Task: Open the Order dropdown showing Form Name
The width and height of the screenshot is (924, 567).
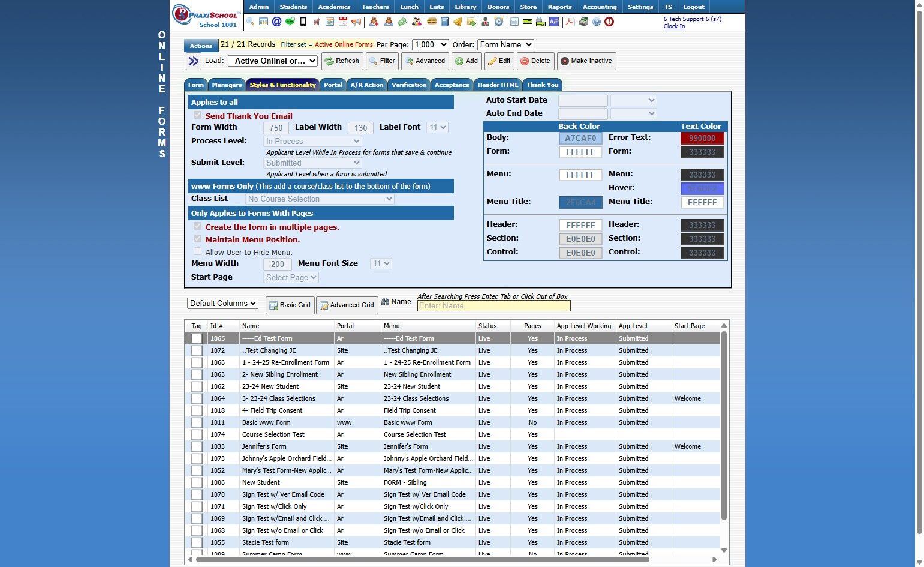Action: point(505,44)
